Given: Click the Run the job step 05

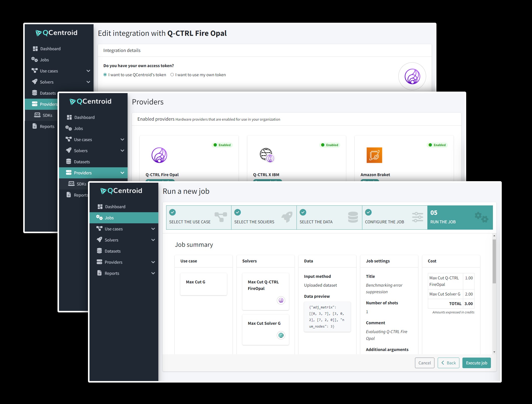Looking at the screenshot, I should point(460,218).
